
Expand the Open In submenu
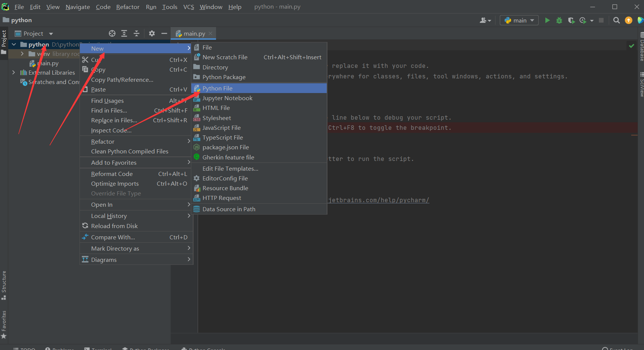[136, 204]
